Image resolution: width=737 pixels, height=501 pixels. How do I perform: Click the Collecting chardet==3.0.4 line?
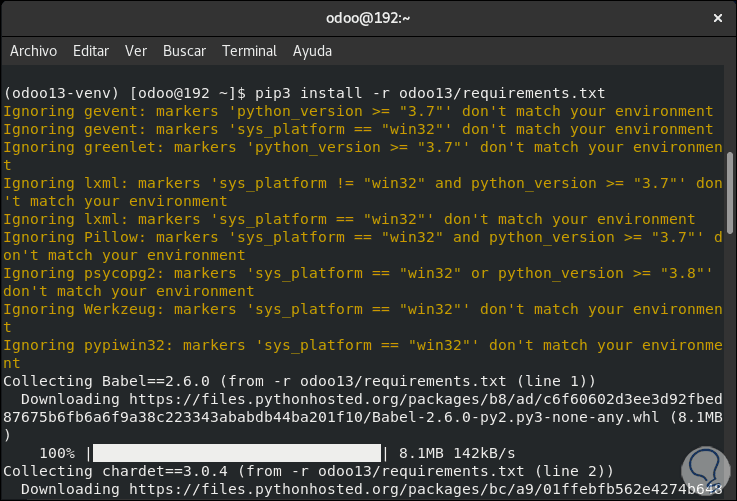pyautogui.click(x=308, y=471)
